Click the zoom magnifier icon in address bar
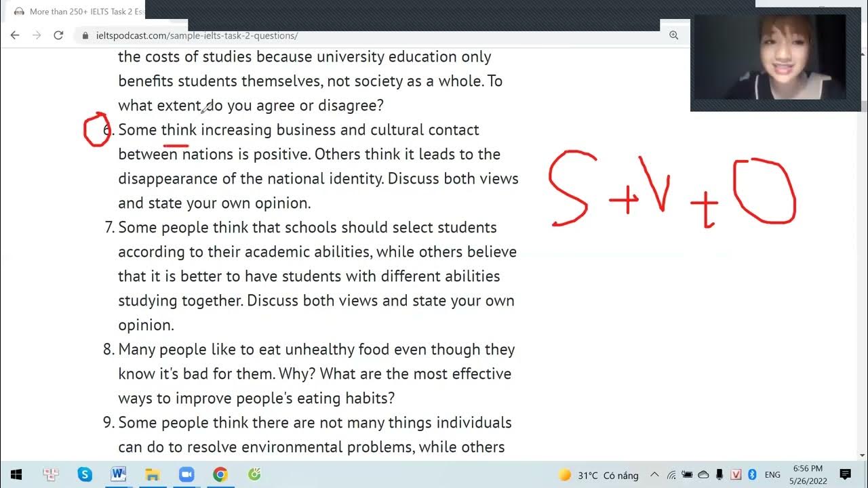The width and height of the screenshot is (868, 488). 673,35
